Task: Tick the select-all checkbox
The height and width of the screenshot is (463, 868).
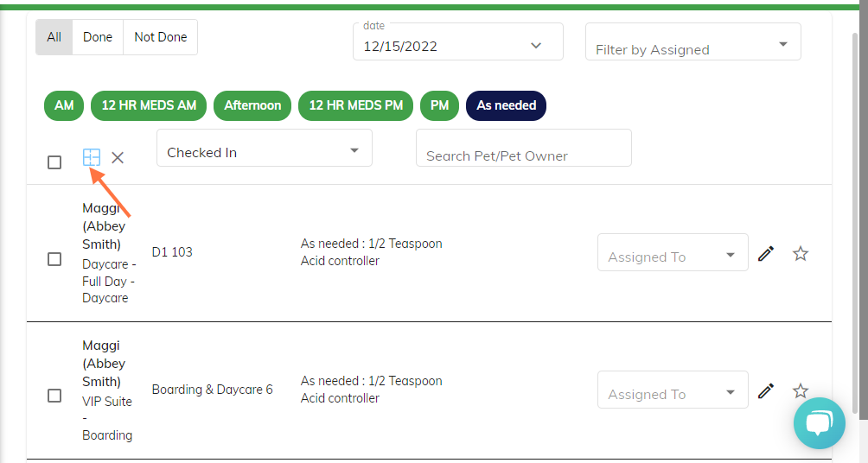Action: coord(54,162)
